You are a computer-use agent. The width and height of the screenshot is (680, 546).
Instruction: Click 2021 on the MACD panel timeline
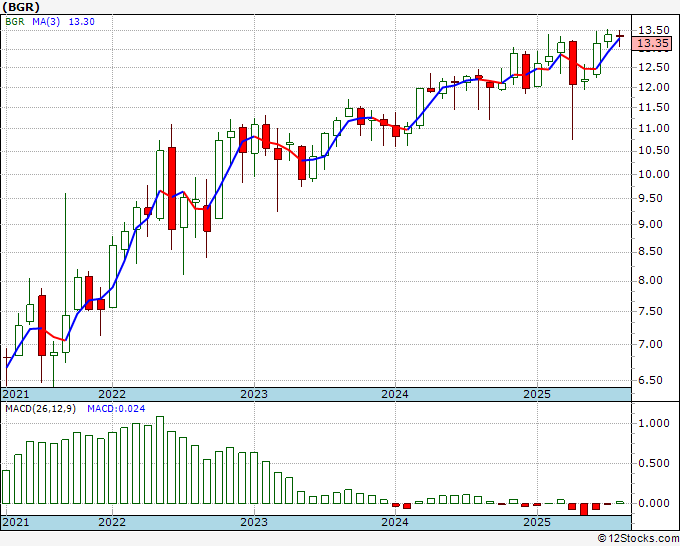pos(16,522)
